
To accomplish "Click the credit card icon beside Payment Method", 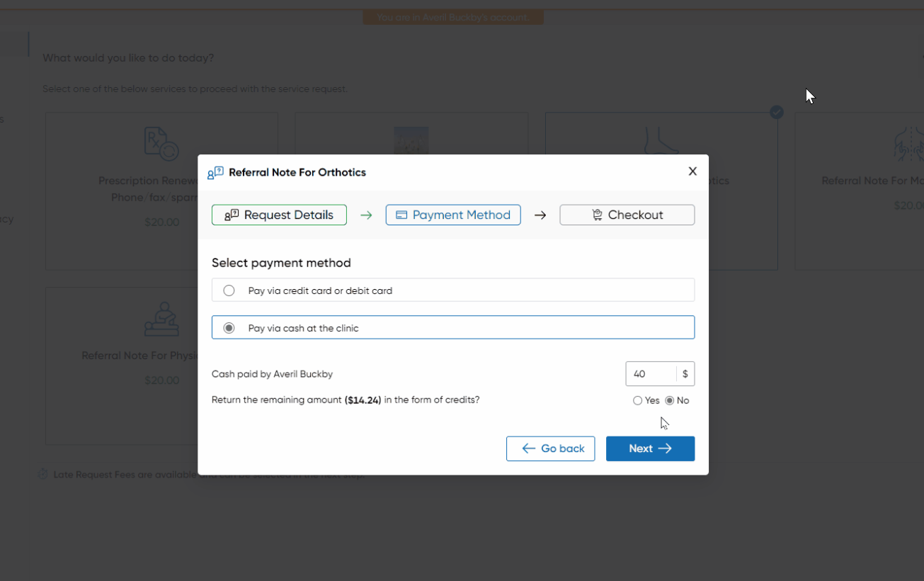I will (401, 215).
